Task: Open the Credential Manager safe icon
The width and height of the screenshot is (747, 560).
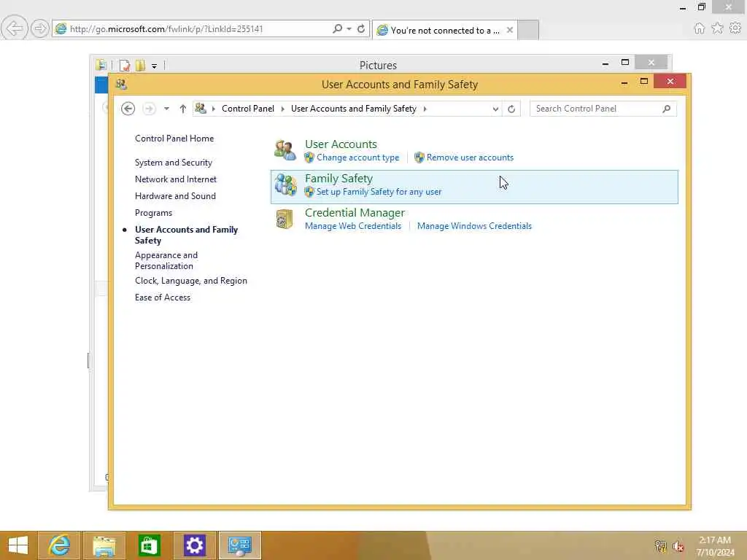Action: 285,219
